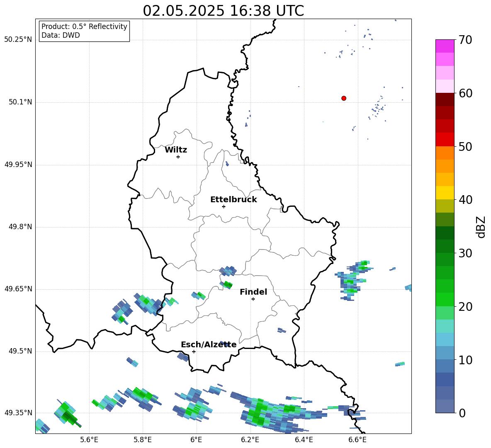Click the 49.8°N latitude tick label
This screenshot has height=448, width=491.
click(x=20, y=227)
